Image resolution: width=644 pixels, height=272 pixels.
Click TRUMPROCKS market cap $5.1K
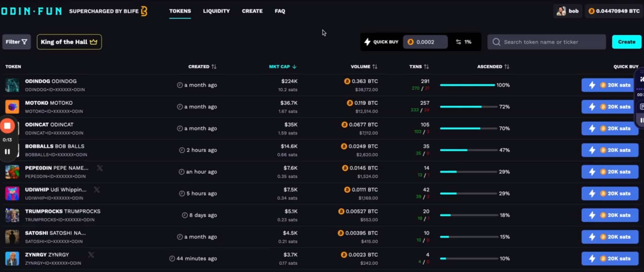pos(291,211)
